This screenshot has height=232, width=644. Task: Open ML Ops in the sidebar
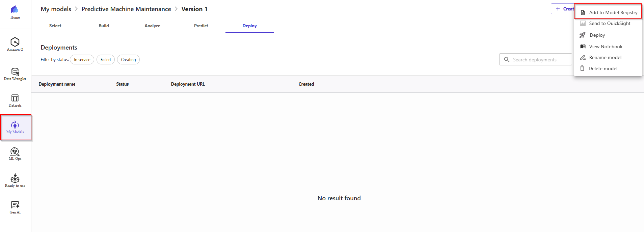[15, 154]
